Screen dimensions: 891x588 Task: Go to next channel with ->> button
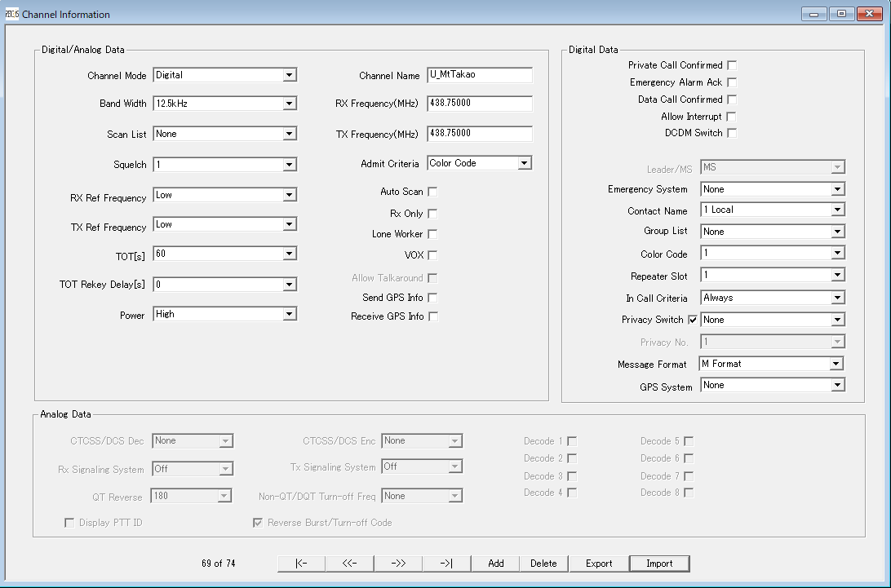pyautogui.click(x=398, y=564)
